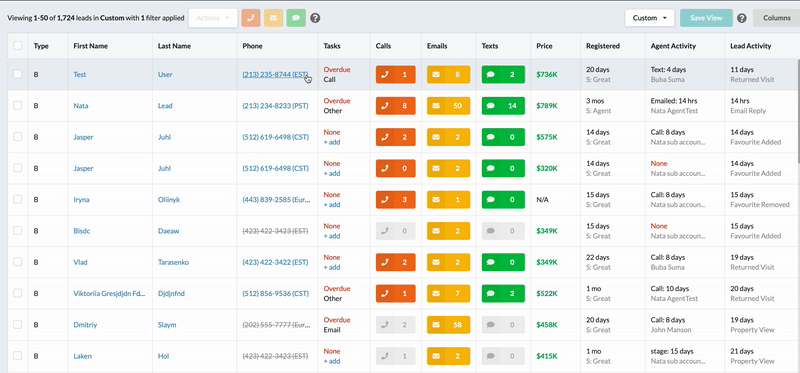Click calls badge for Test User row
Screen dimensions: 800x373
pos(395,74)
